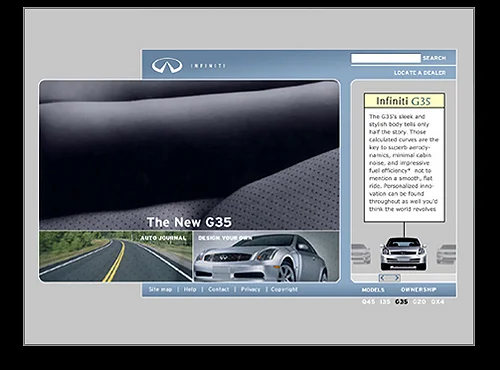
Task: Click inside the search text field
Action: (386, 58)
